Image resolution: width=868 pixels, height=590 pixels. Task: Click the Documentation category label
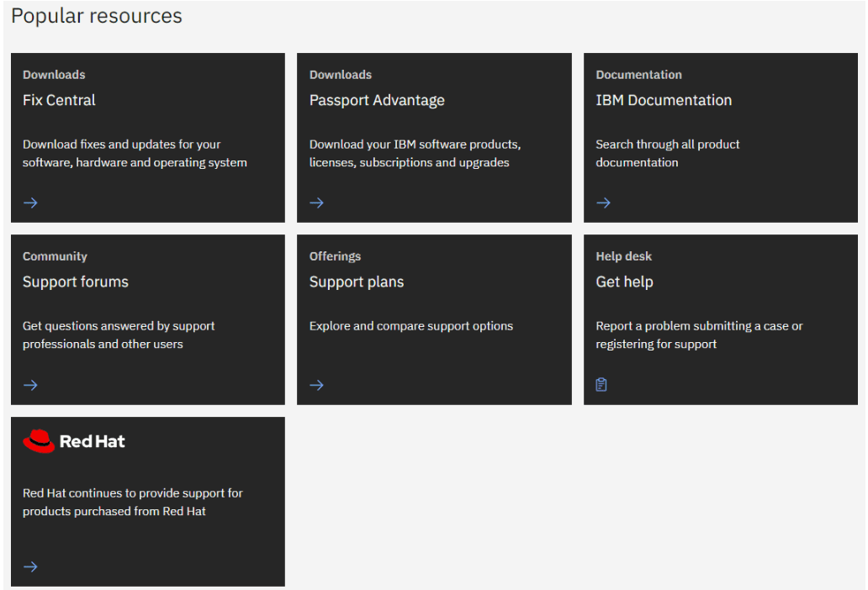click(639, 75)
